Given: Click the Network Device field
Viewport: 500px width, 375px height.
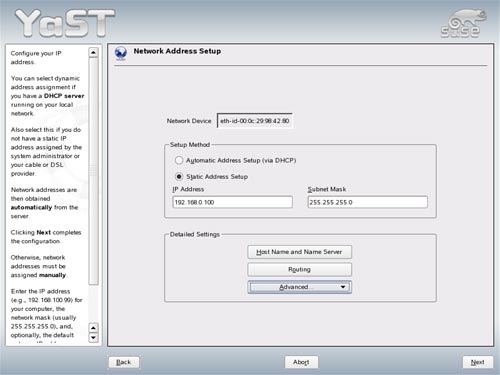Looking at the screenshot, I should point(255,121).
